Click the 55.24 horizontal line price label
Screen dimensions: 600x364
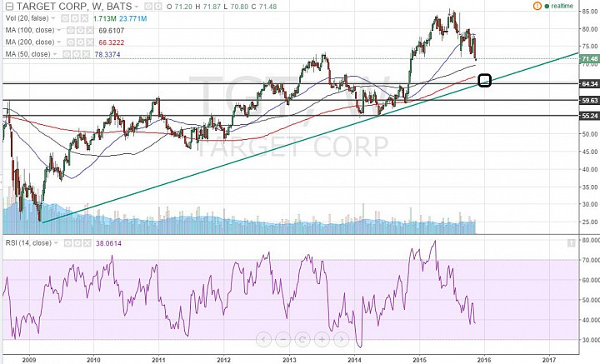(589, 116)
